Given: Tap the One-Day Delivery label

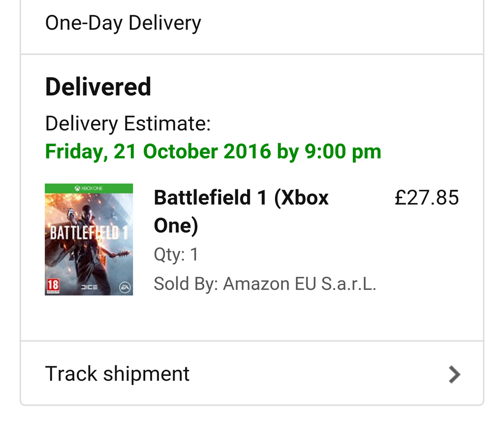Looking at the screenshot, I should tap(123, 23).
